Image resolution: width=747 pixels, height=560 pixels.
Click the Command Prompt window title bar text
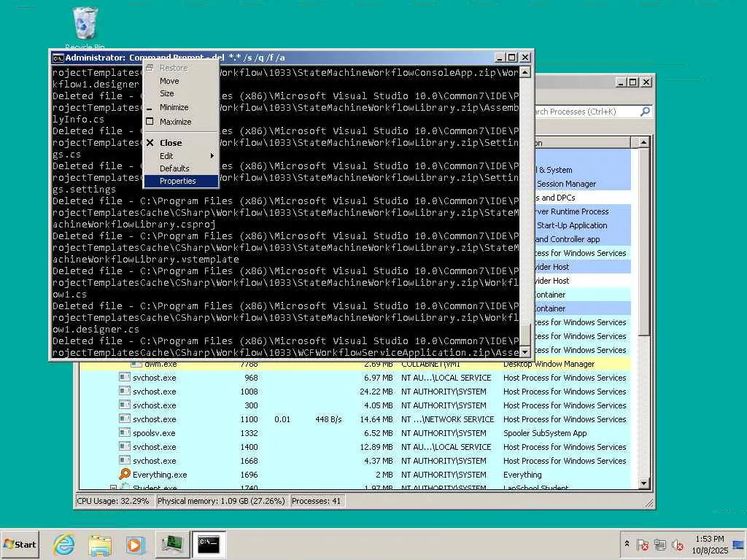tap(175, 58)
